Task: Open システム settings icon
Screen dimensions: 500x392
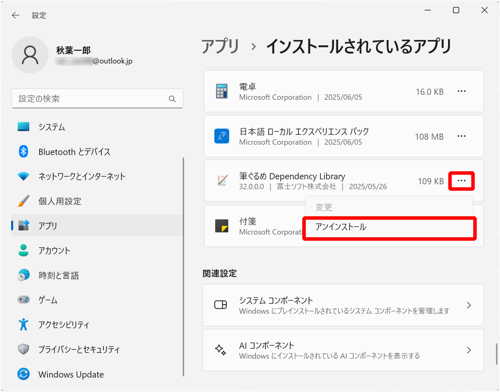Action: (23, 127)
